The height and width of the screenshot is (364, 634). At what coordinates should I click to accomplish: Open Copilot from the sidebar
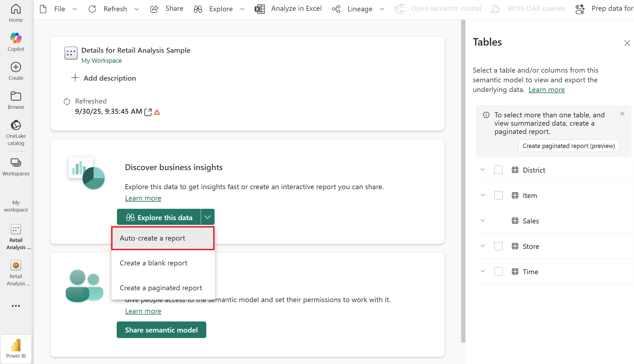(x=16, y=38)
